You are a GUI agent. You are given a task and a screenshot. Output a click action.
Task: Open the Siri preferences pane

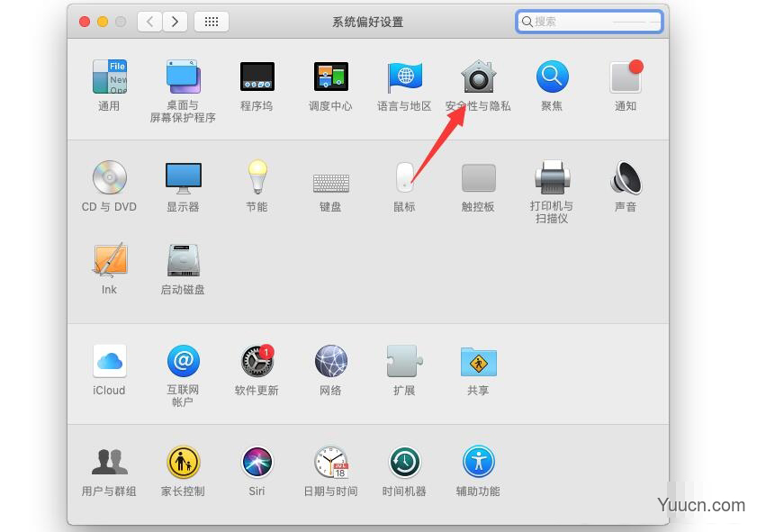(x=257, y=461)
